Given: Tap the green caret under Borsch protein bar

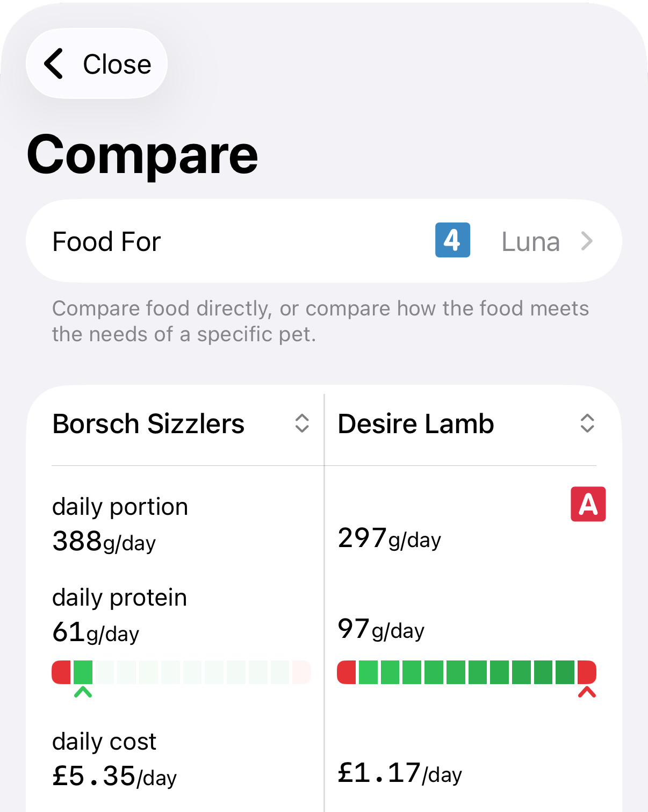Looking at the screenshot, I should [83, 692].
